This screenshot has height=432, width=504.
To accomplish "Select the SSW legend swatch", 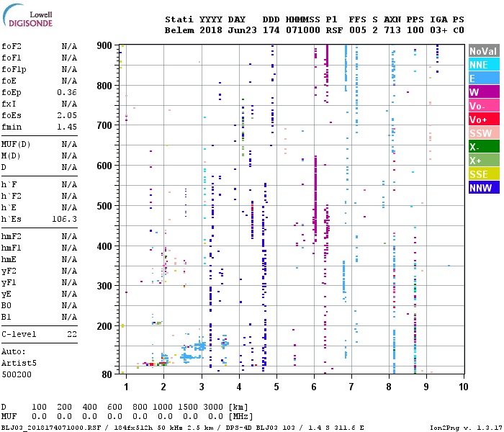I will click(x=484, y=132).
